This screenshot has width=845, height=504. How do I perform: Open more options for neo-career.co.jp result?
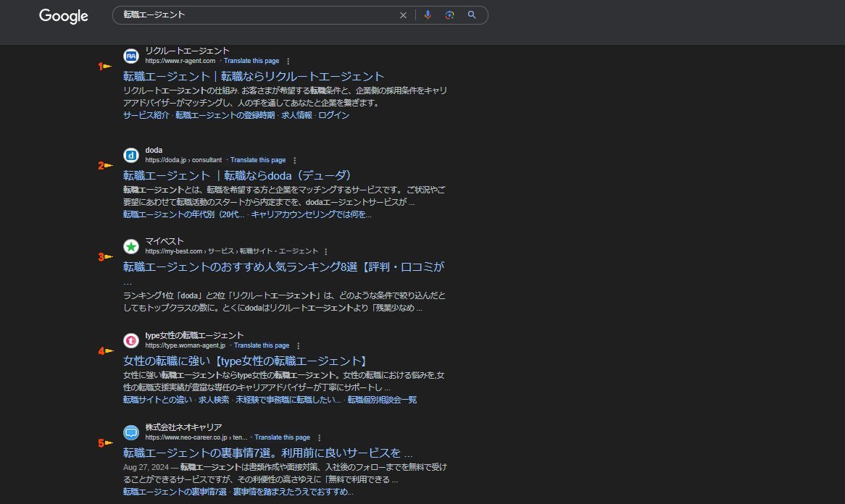320,438
